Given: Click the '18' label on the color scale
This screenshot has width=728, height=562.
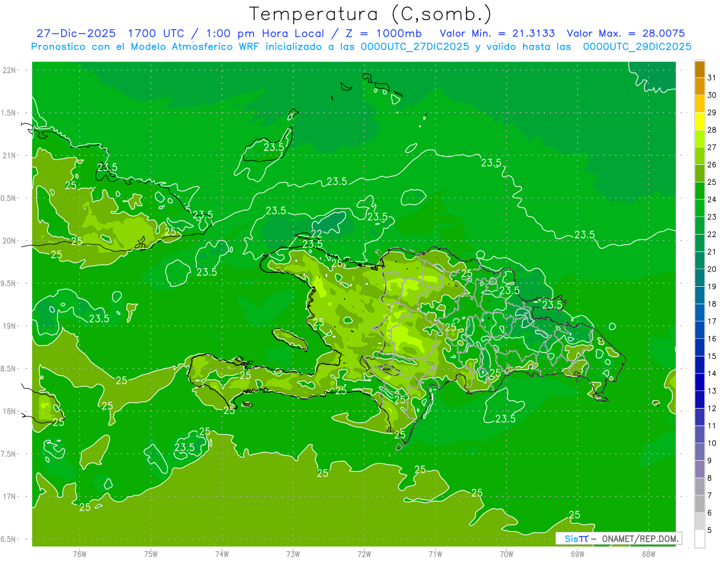Looking at the screenshot, I should coord(712,304).
